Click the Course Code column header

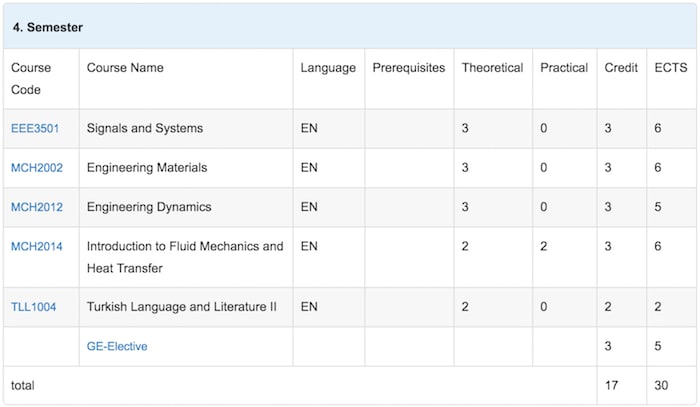click(x=31, y=78)
